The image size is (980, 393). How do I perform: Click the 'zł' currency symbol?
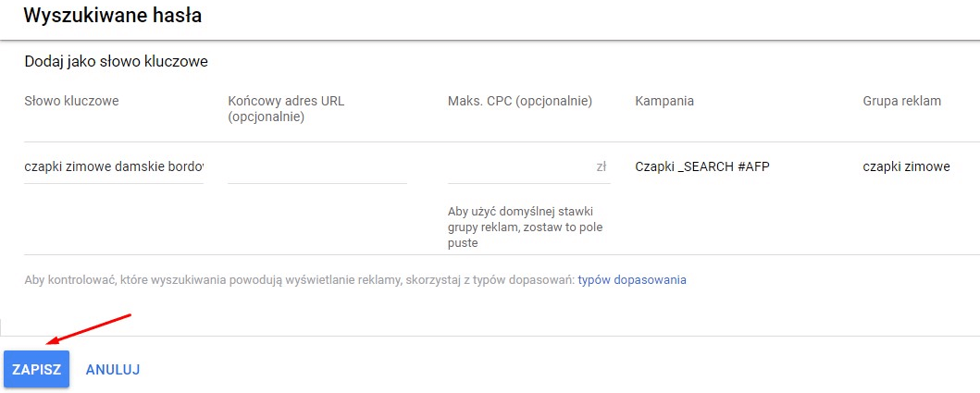pyautogui.click(x=602, y=167)
